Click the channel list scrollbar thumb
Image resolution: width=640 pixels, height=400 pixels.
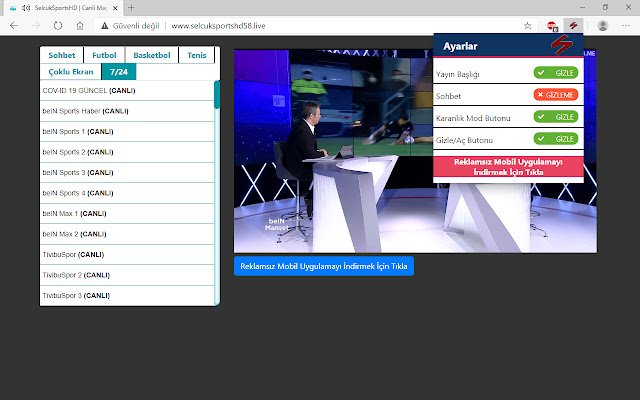tap(217, 95)
